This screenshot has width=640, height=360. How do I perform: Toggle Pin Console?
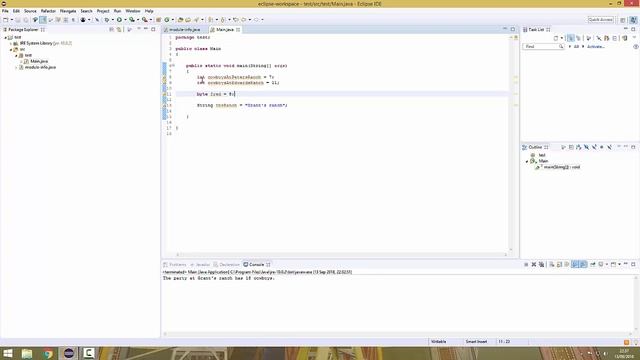[x=593, y=264]
